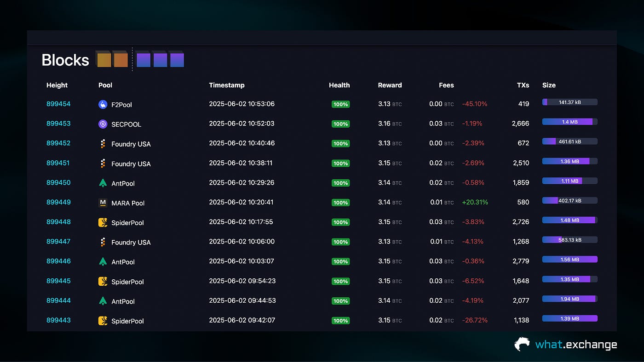
Task: Open block height 899443
Action: pos(58,320)
